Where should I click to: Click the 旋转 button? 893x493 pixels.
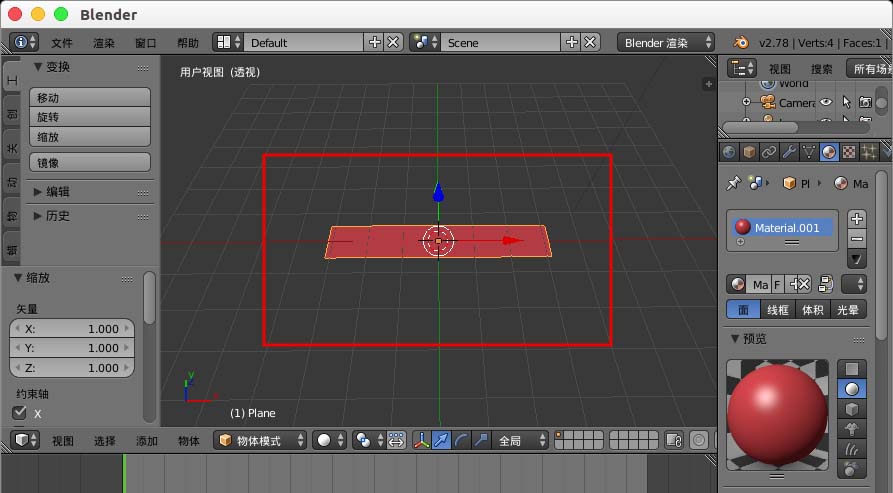pyautogui.click(x=90, y=117)
